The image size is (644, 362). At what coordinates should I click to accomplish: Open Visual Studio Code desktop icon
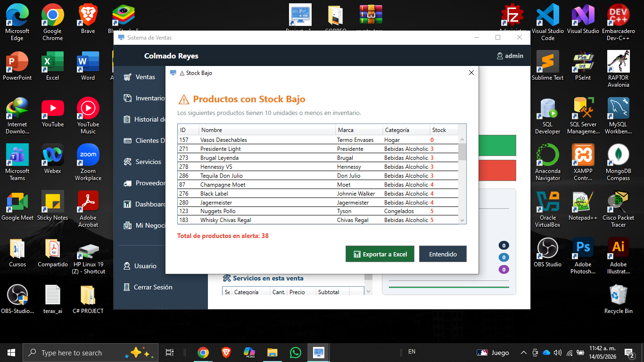(x=548, y=22)
